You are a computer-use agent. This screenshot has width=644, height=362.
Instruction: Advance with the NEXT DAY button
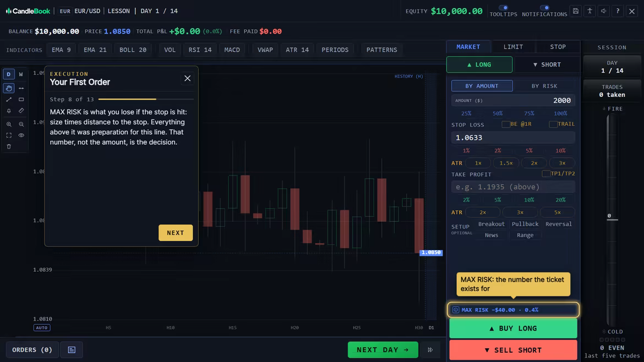click(x=383, y=350)
